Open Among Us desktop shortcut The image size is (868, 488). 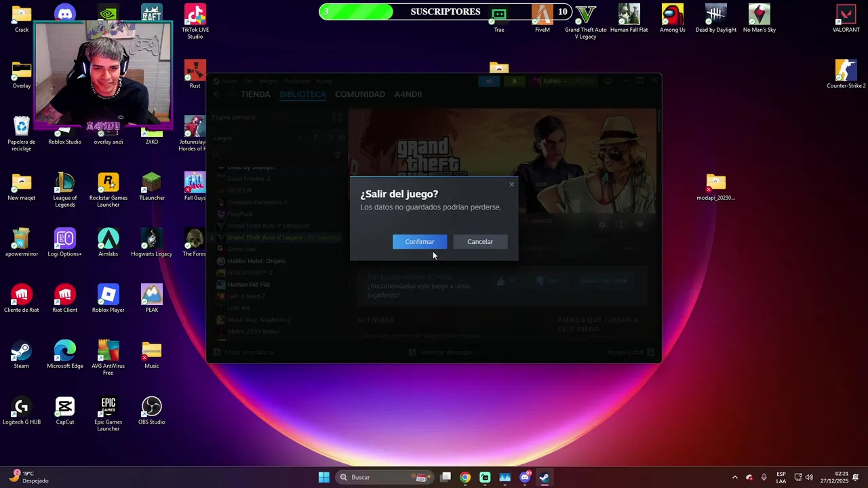(x=673, y=18)
